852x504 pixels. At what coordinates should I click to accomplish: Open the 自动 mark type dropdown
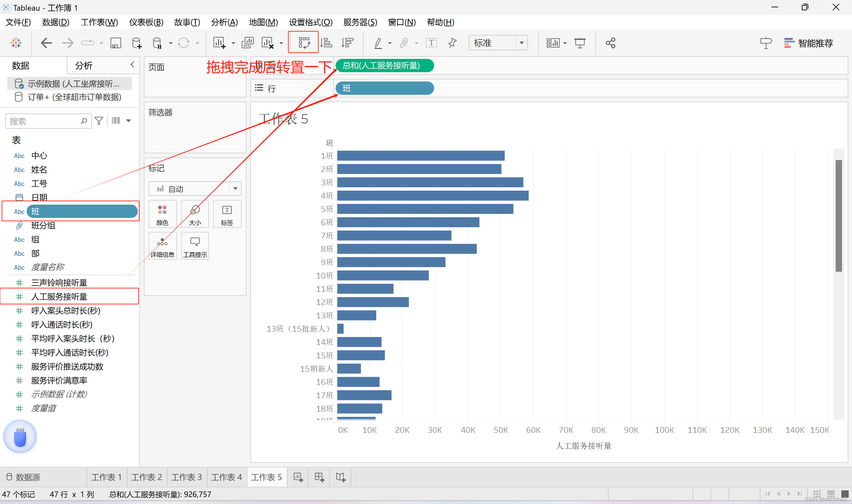235,189
